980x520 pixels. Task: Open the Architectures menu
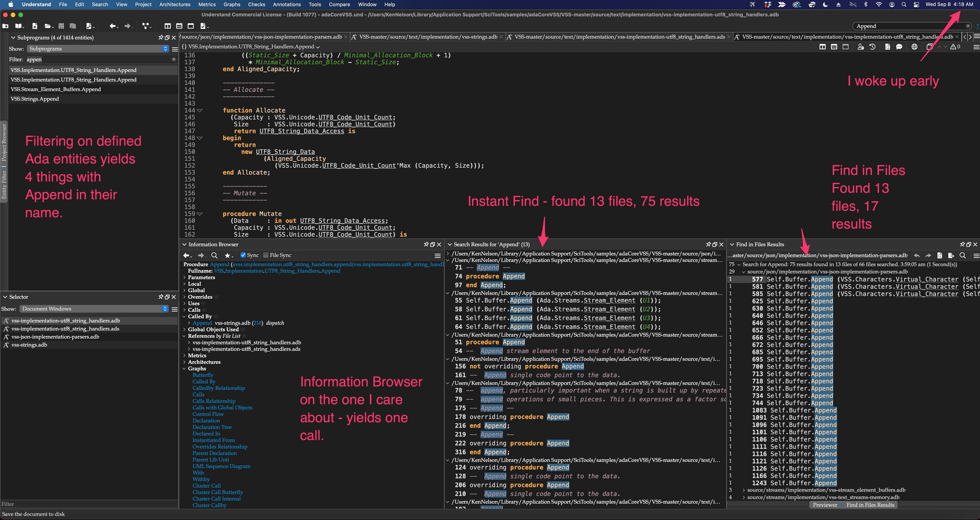pyautogui.click(x=174, y=4)
